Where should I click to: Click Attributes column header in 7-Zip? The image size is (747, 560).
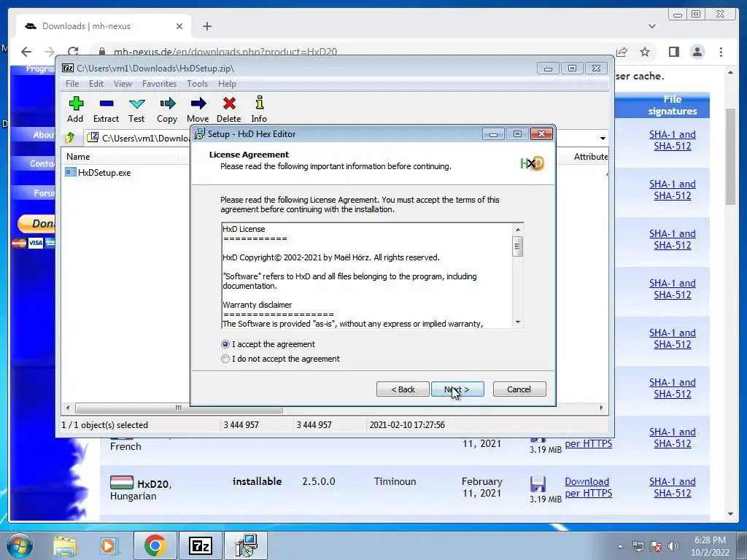590,157
